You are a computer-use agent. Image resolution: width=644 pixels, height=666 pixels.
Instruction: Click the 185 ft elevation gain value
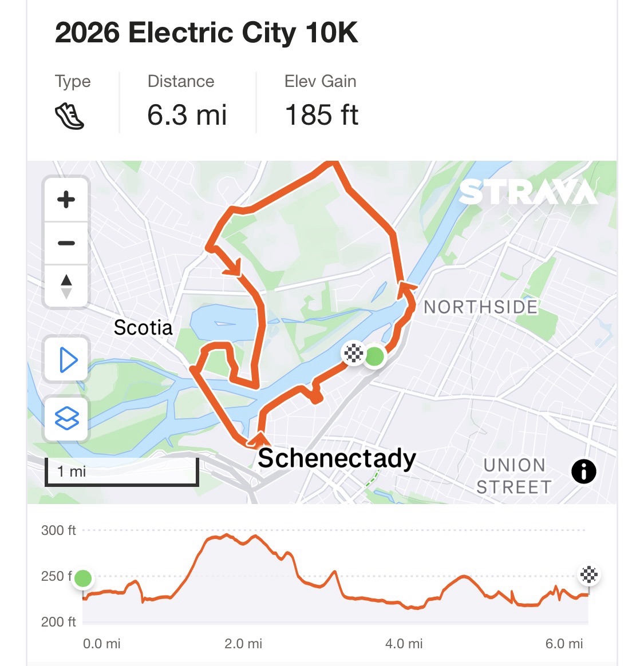point(321,115)
